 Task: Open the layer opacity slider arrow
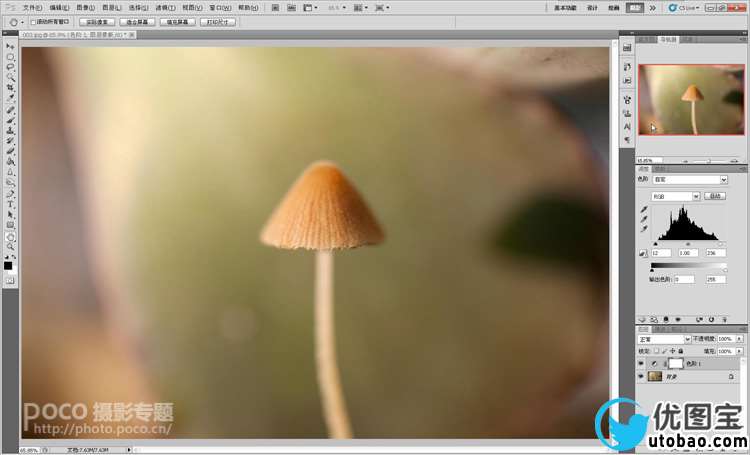pyautogui.click(x=739, y=339)
